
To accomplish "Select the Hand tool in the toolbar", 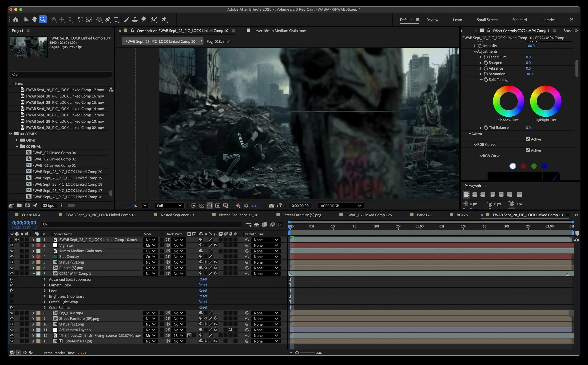I will [34, 19].
